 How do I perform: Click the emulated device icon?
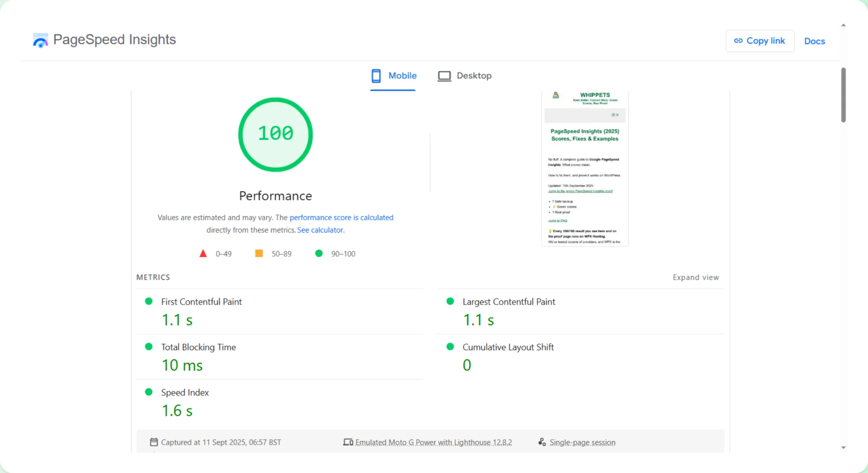point(348,442)
